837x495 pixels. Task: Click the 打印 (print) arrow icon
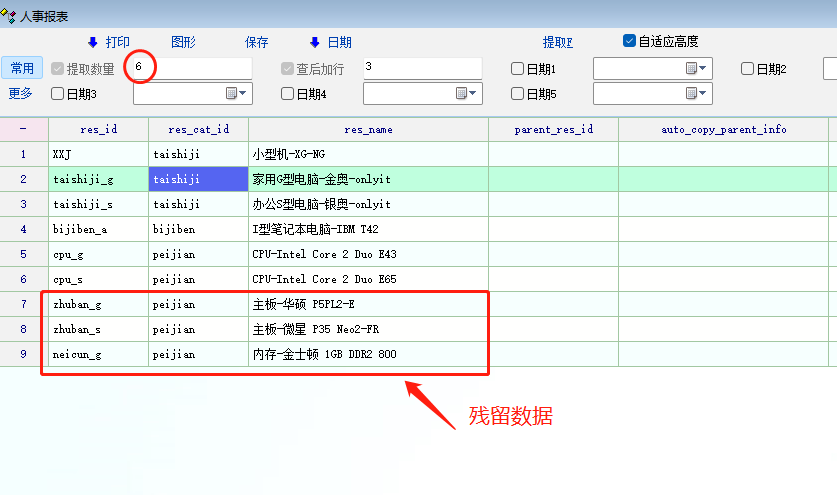[93, 42]
